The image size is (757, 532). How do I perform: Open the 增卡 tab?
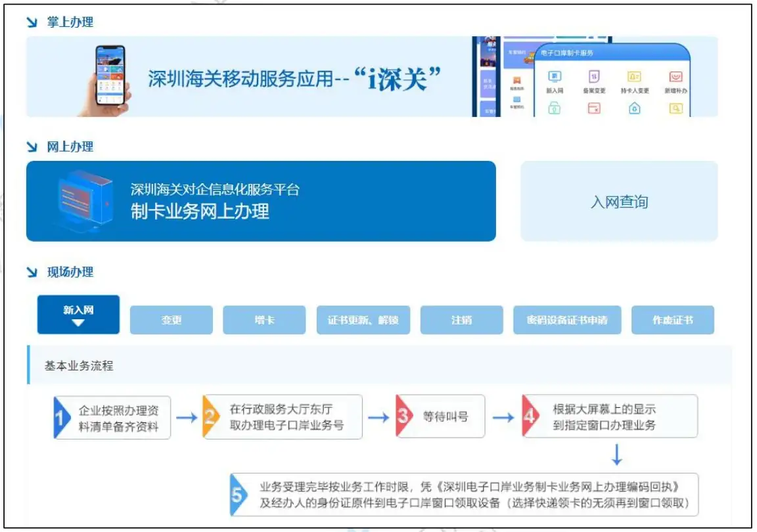(264, 320)
